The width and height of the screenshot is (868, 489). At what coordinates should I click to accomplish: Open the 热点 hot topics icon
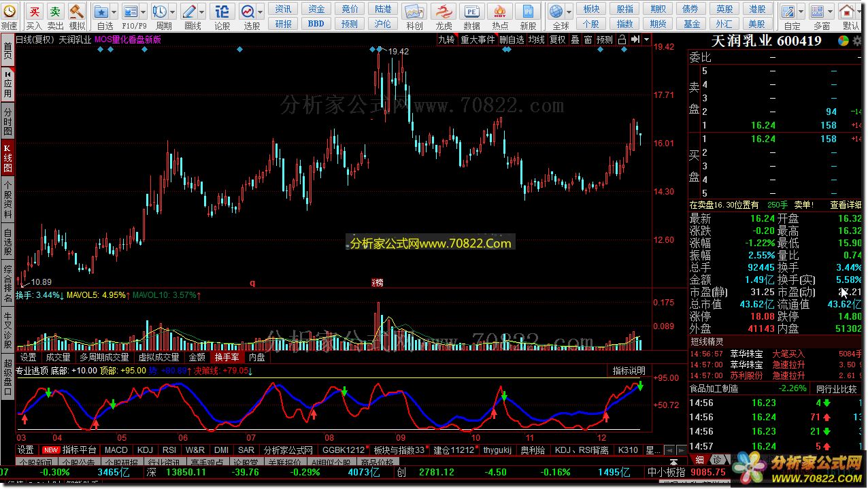500,12
